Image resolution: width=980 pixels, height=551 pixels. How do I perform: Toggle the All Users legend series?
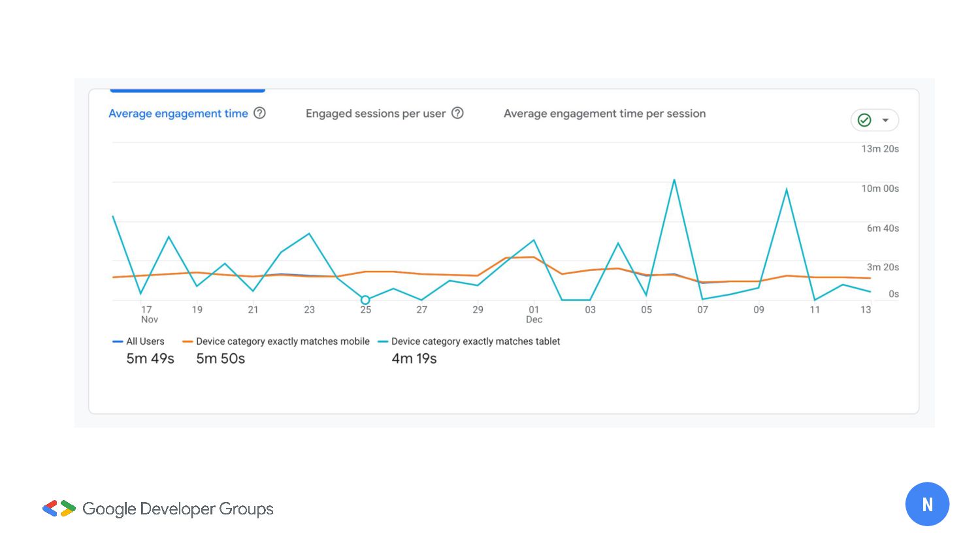click(x=145, y=341)
